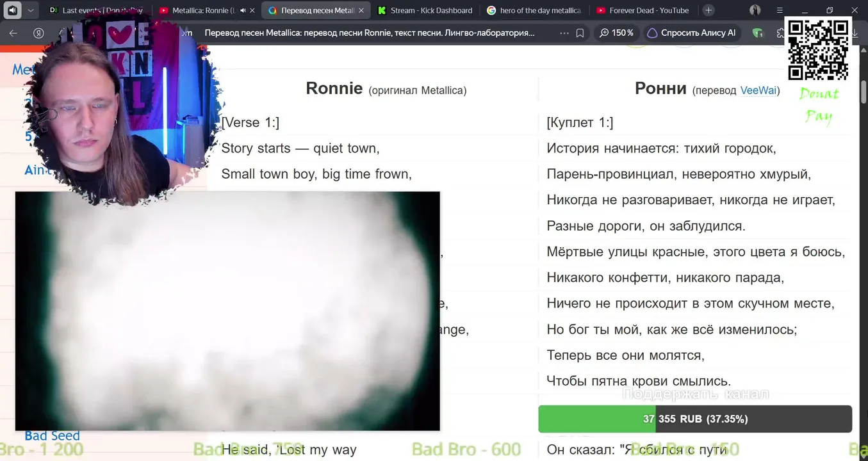Screen dimensions: 868x461
Task: Open the VeeWai translator link
Action: coord(758,90)
